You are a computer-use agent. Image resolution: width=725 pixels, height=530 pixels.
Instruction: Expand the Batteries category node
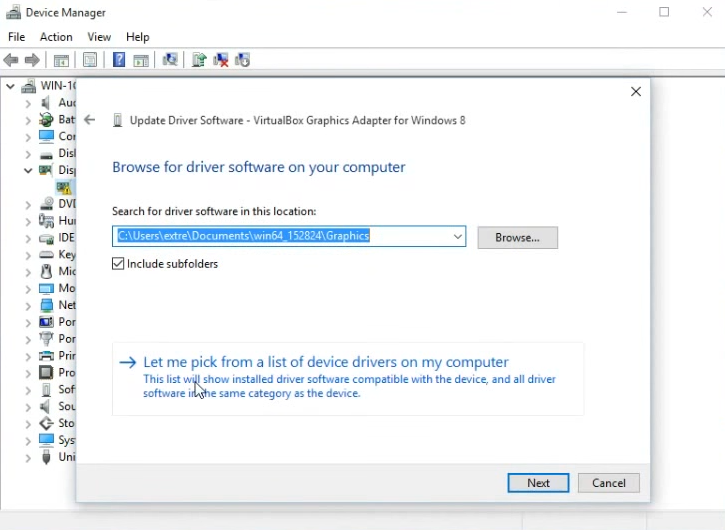(x=28, y=120)
